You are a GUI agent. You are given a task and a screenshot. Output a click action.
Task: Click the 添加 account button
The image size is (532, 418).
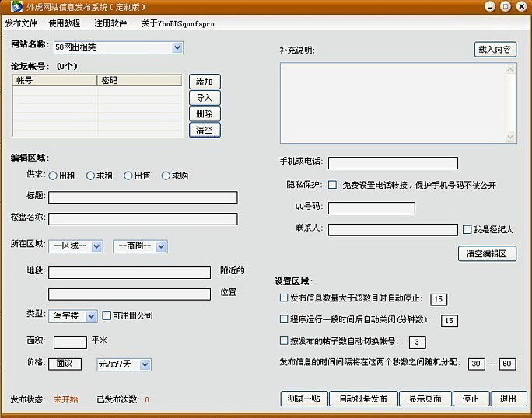[x=205, y=82]
